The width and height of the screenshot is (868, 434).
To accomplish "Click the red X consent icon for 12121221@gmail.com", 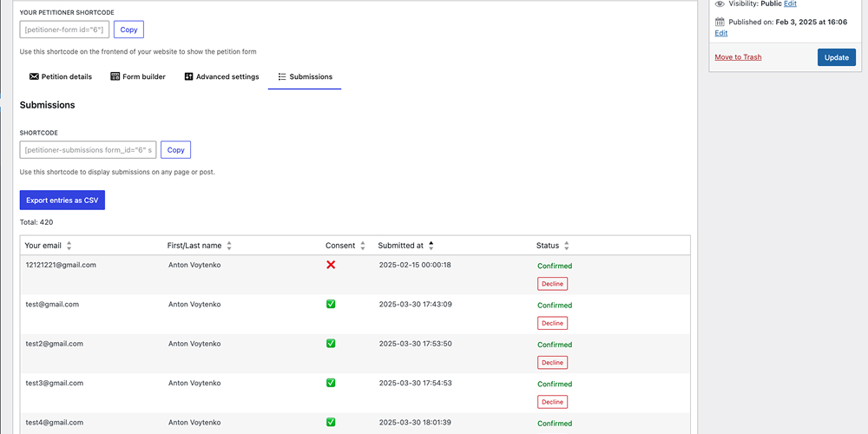I will (331, 265).
